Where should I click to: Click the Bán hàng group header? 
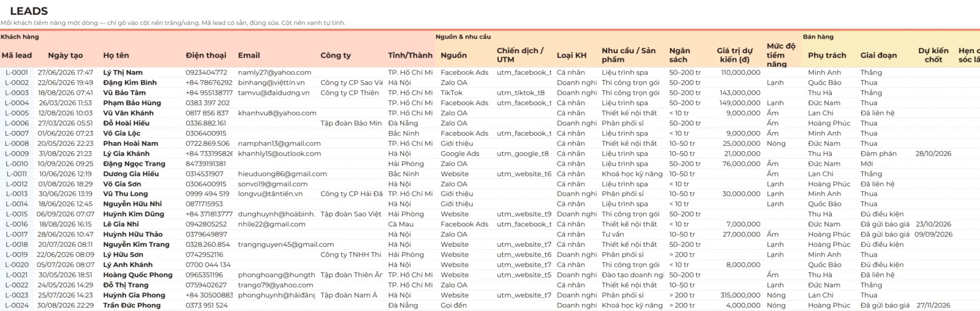818,37
